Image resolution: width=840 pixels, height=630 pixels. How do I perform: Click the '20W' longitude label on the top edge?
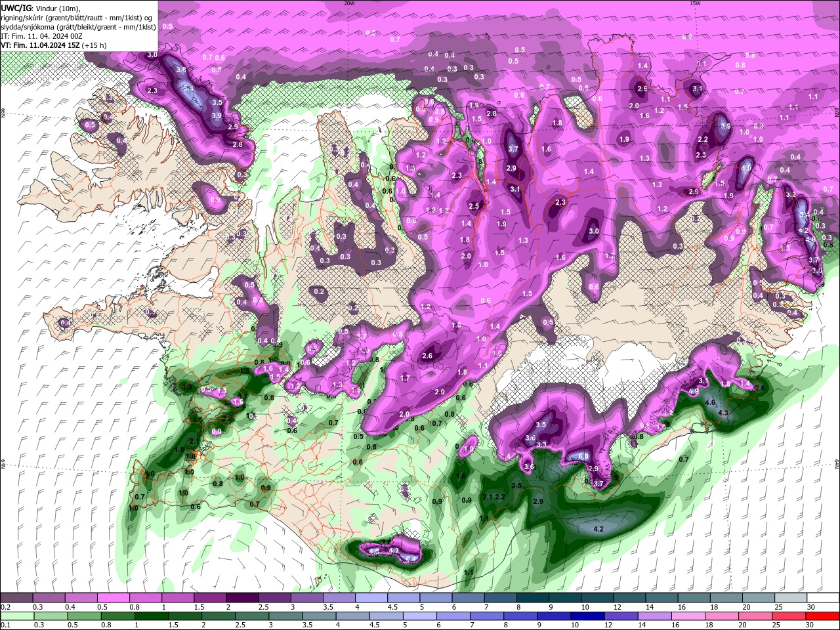click(x=349, y=3)
